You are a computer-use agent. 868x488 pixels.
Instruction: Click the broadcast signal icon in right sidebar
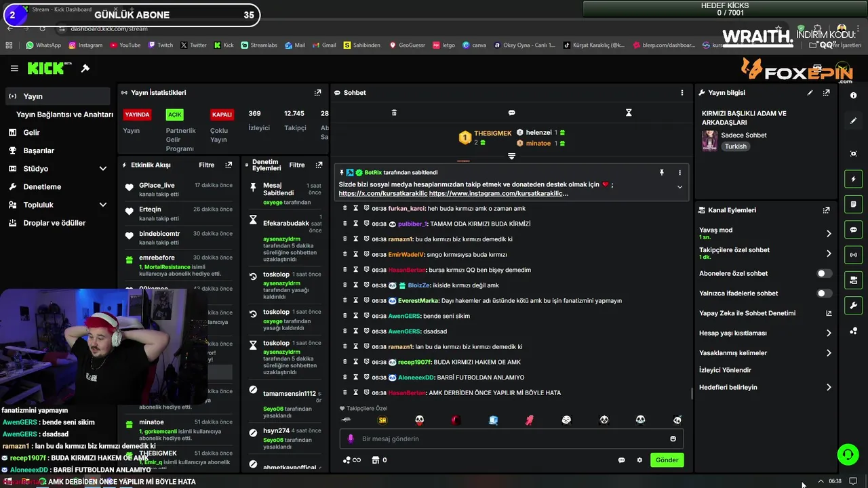[x=853, y=255]
